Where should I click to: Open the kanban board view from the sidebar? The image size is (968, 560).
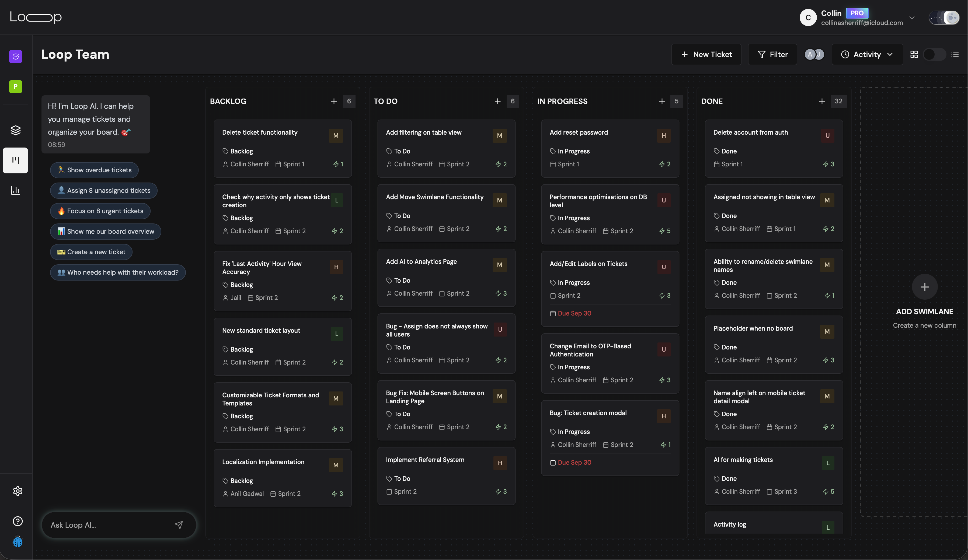15,160
